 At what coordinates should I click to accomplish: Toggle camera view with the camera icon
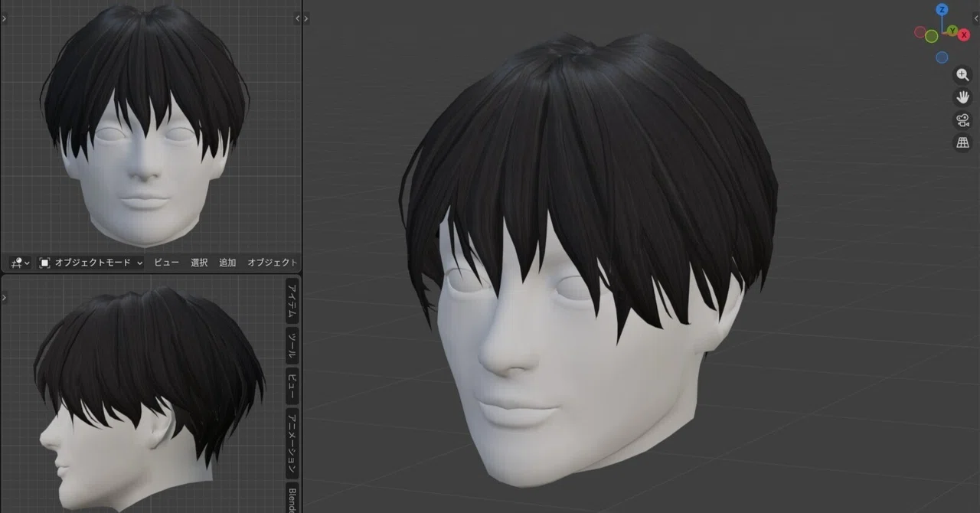962,120
